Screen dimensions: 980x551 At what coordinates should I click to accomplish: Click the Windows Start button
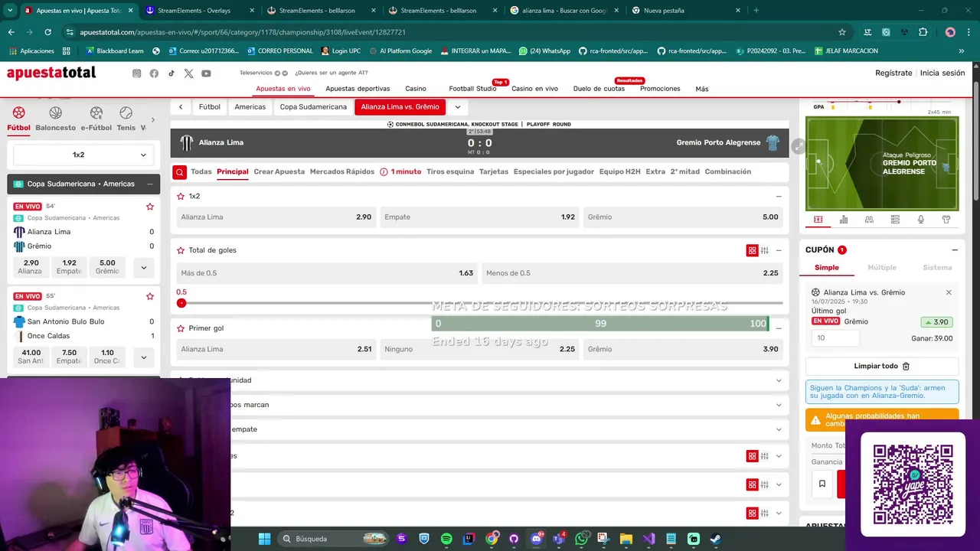[x=264, y=539]
